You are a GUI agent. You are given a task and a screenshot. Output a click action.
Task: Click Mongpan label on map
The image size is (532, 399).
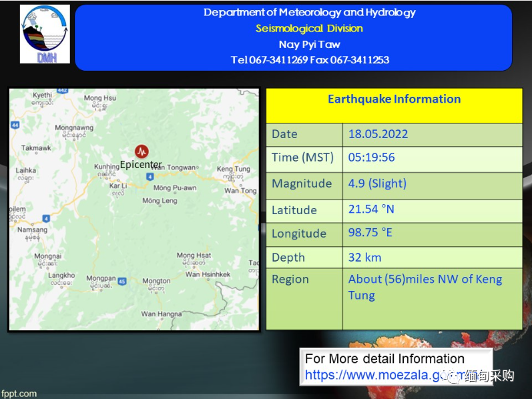[101, 278]
